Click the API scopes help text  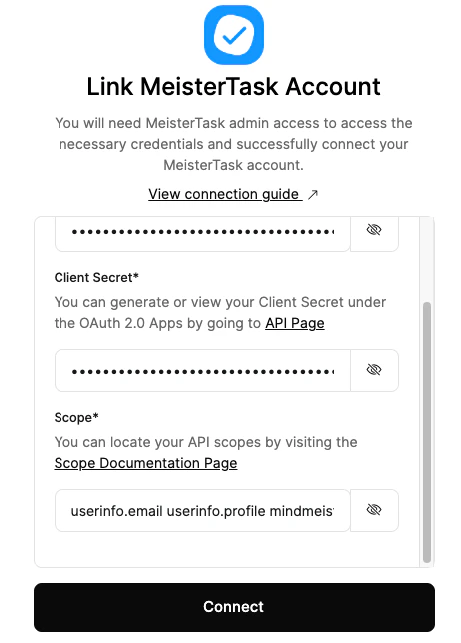tap(206, 452)
